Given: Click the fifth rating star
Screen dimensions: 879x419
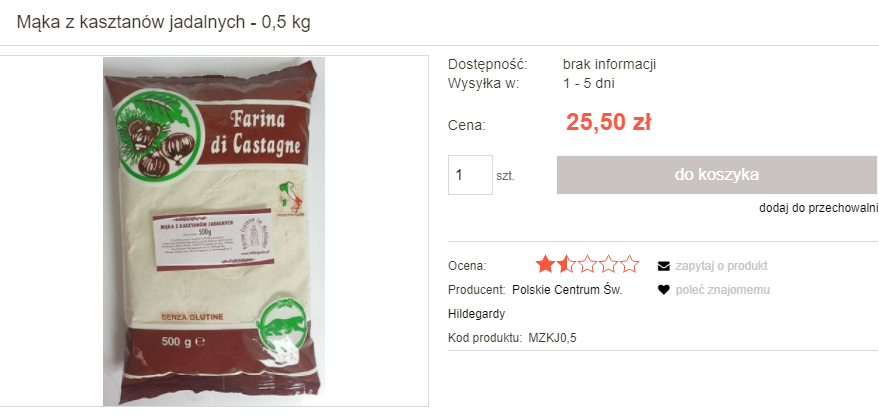Looking at the screenshot, I should coord(630,264).
